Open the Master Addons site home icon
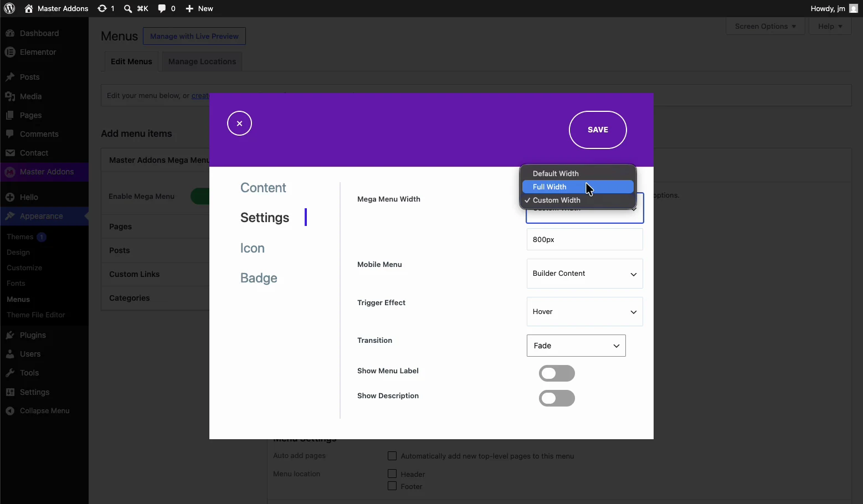 tap(29, 8)
